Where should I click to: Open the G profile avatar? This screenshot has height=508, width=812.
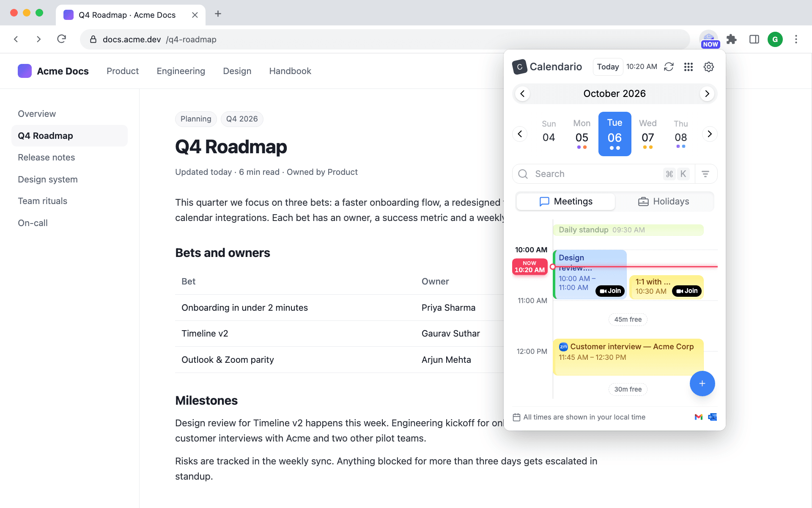click(x=775, y=39)
